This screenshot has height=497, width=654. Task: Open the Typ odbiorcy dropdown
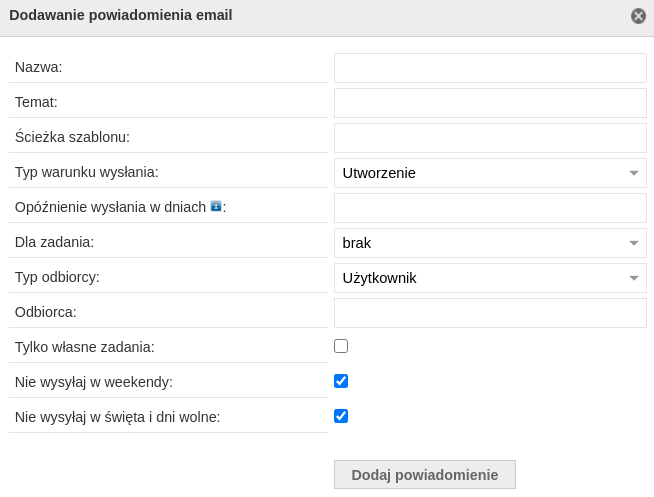[490, 278]
